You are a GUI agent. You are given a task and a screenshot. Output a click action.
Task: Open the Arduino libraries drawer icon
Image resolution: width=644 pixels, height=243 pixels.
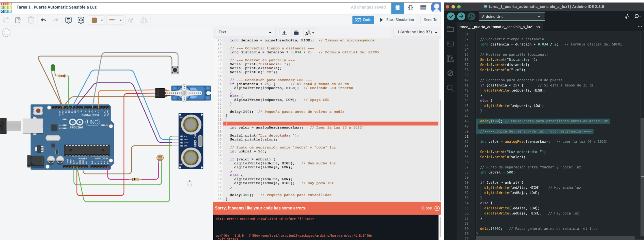296,33
